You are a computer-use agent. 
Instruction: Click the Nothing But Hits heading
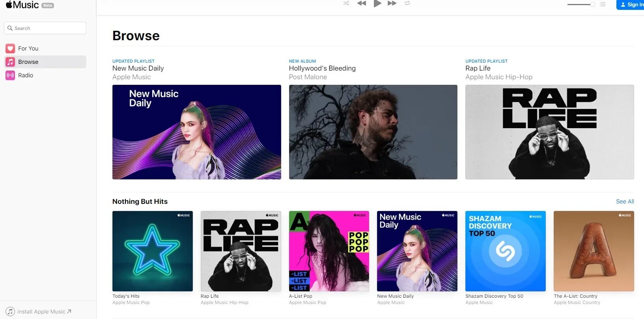click(x=140, y=201)
